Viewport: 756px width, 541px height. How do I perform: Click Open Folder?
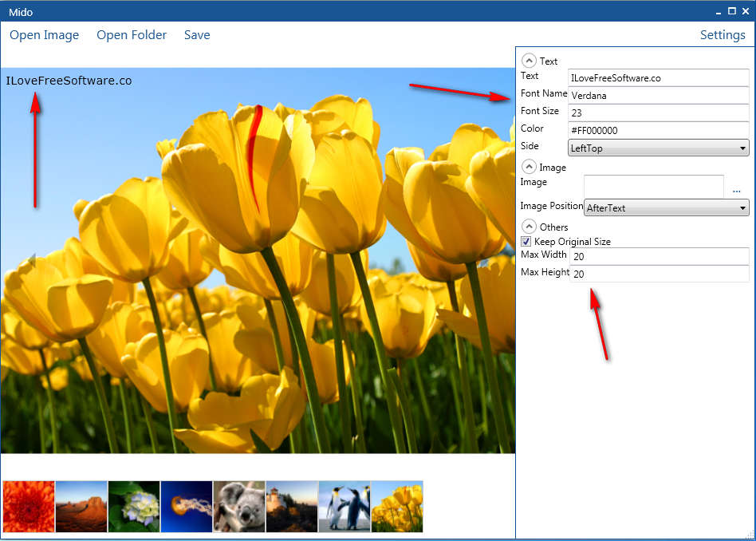131,34
